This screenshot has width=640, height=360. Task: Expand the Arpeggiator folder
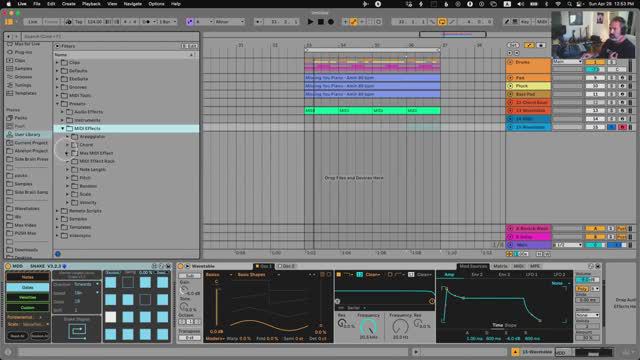(x=67, y=137)
